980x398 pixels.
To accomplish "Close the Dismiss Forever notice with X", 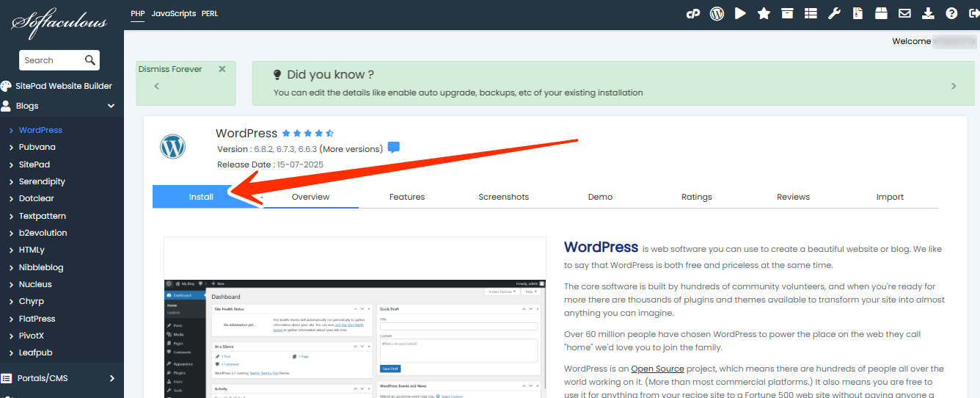I will tap(222, 69).
